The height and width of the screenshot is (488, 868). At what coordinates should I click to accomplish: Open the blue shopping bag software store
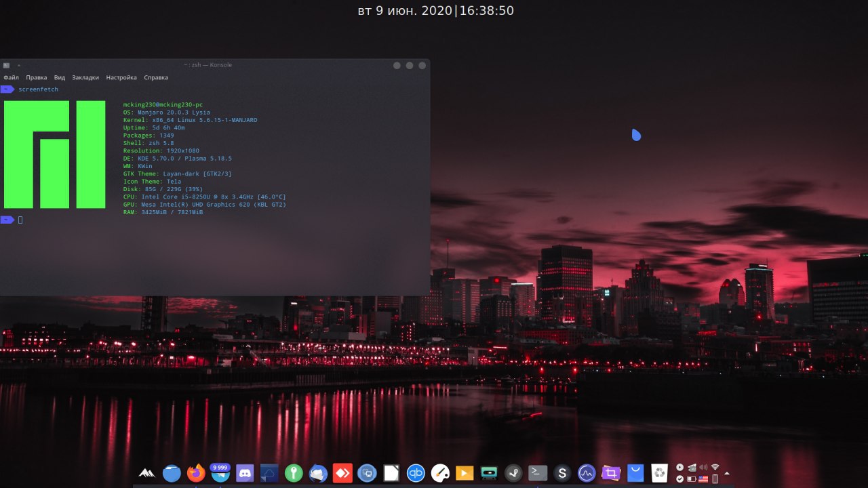pos(635,472)
